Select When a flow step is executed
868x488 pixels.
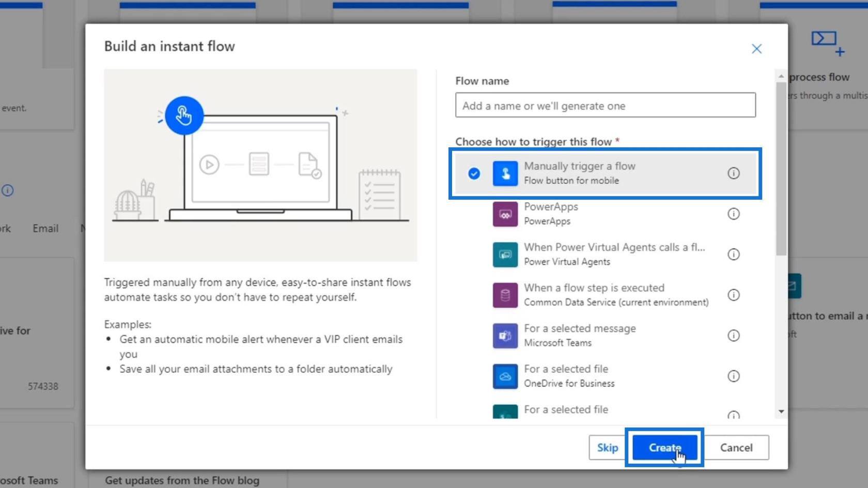pyautogui.click(x=605, y=295)
